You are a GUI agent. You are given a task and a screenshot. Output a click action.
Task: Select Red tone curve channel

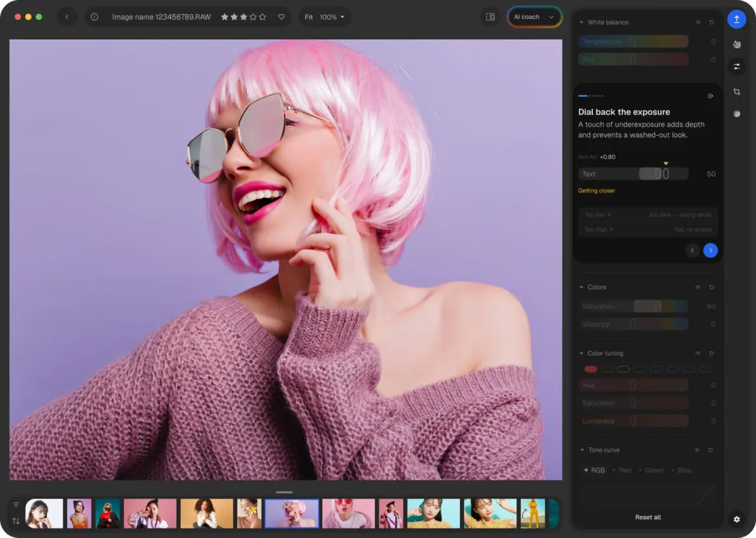tap(622, 470)
